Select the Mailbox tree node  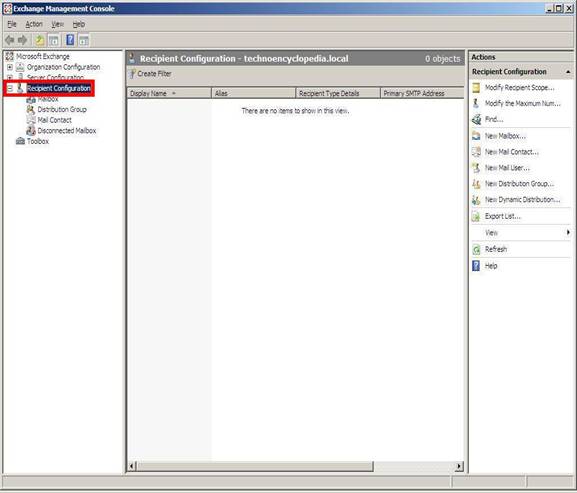click(48, 99)
